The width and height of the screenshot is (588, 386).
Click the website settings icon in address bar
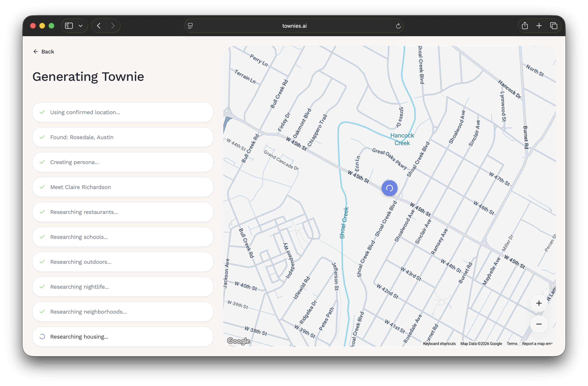(x=190, y=26)
